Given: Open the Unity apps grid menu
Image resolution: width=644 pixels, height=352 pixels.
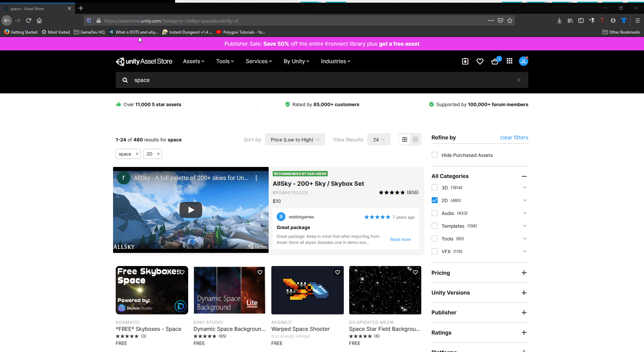Looking at the screenshot, I should (x=509, y=61).
